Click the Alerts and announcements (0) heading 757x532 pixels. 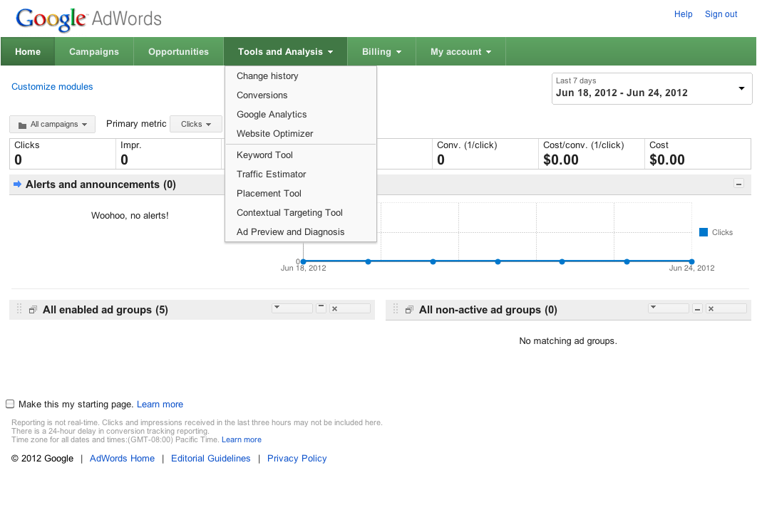click(101, 184)
